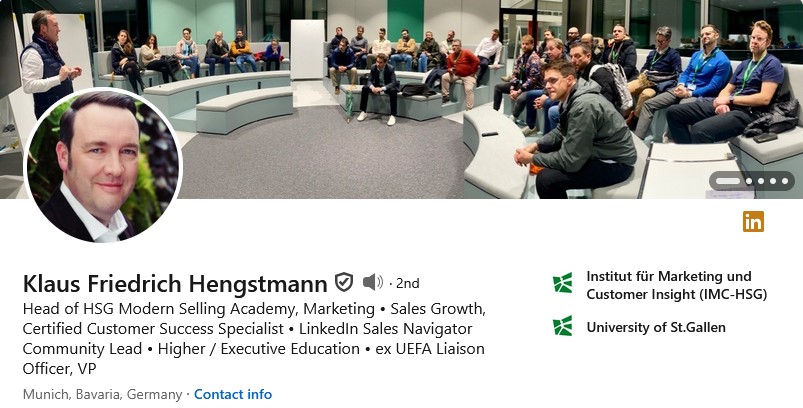Click the gold LinkedIn Premium badge
Screen dimensions: 803x408
753,222
